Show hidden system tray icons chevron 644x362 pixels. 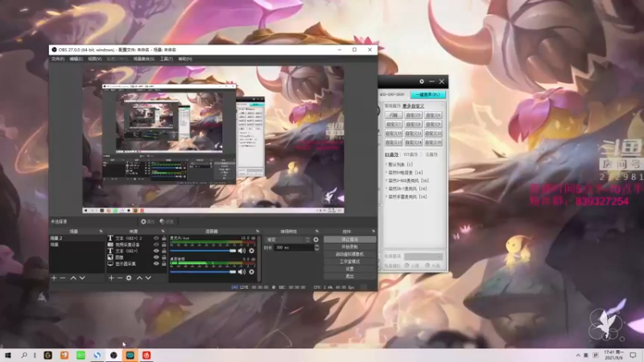point(578,356)
